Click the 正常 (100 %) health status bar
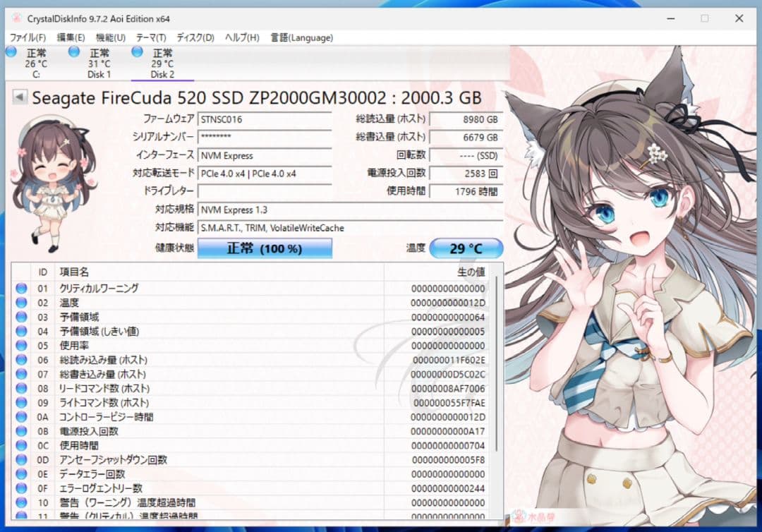The image size is (762, 532). click(x=265, y=248)
